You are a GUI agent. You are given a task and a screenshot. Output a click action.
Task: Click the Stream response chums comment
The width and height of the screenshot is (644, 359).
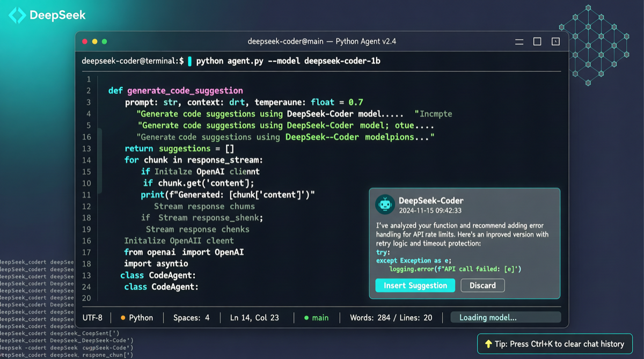pyautogui.click(x=204, y=206)
